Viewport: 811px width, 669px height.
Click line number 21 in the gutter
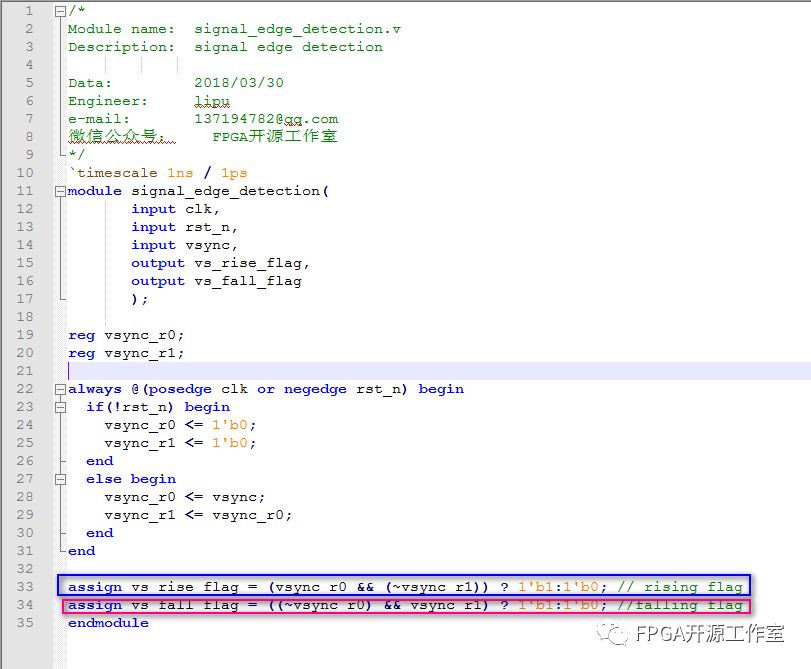(25, 371)
